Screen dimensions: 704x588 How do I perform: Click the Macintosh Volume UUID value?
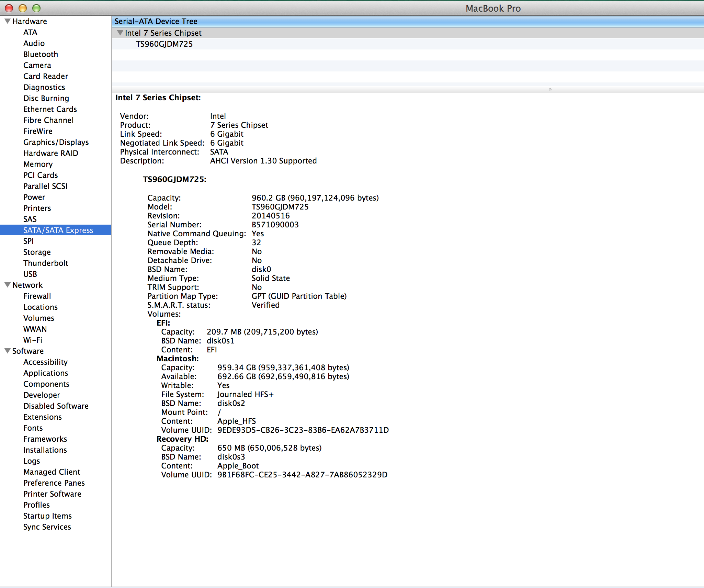(303, 430)
